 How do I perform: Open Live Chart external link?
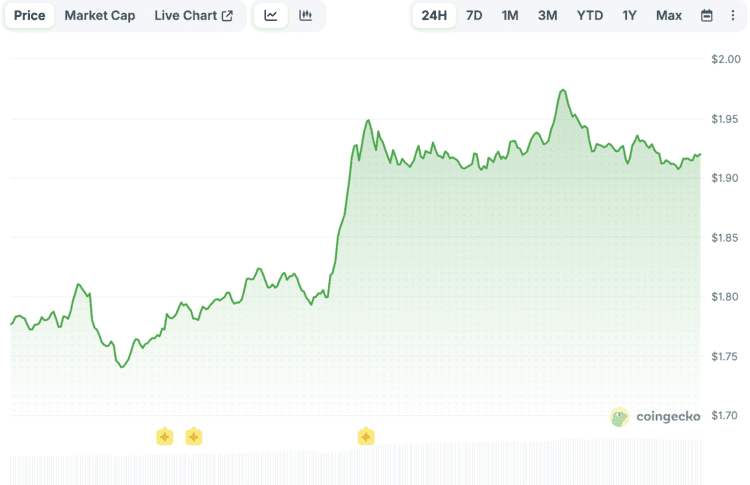pos(193,16)
